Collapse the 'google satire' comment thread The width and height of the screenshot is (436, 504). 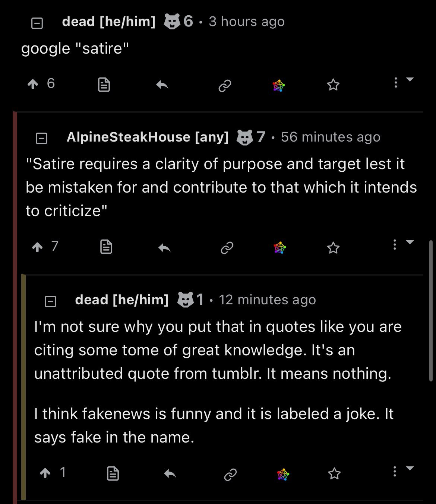coord(37,23)
